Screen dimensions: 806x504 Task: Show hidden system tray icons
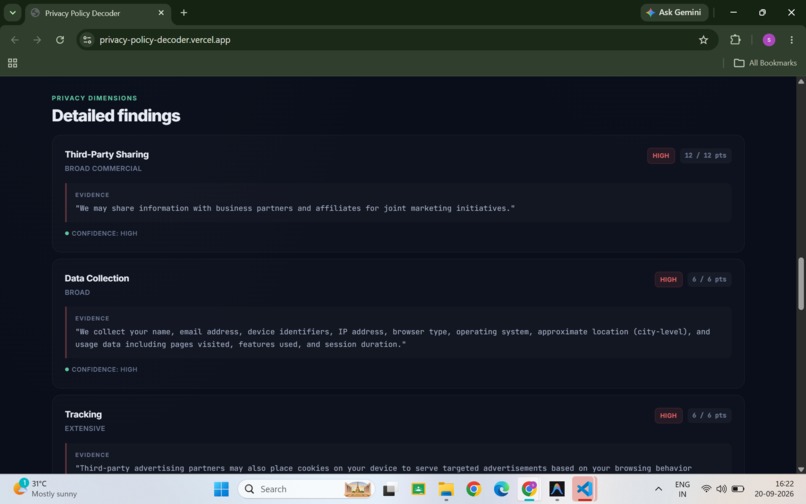click(x=658, y=489)
